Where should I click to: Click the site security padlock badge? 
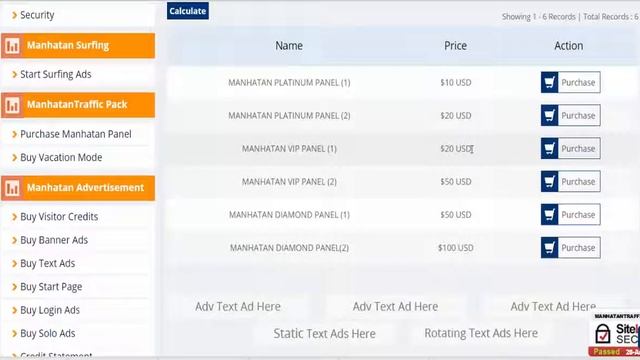[x=602, y=334]
